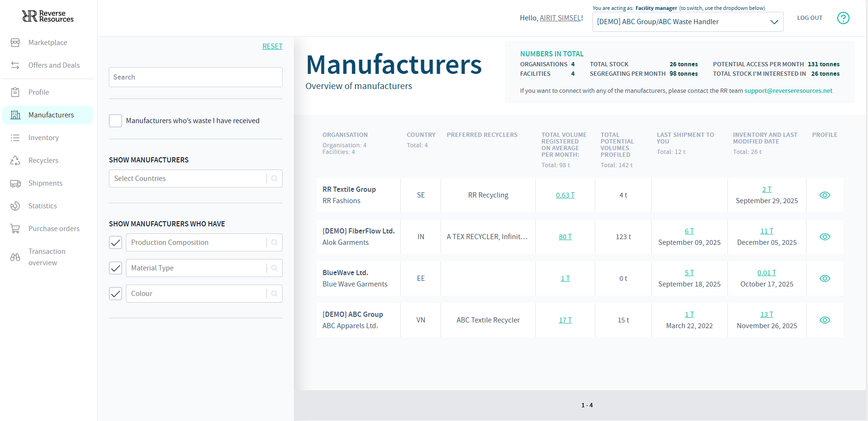Open Shipments in the sidebar
868x421 pixels.
48,183
